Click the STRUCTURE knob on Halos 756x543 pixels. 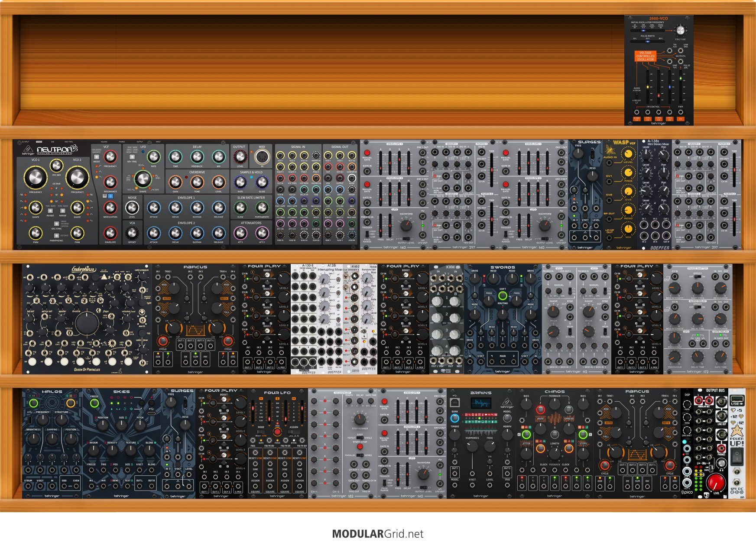point(62,419)
